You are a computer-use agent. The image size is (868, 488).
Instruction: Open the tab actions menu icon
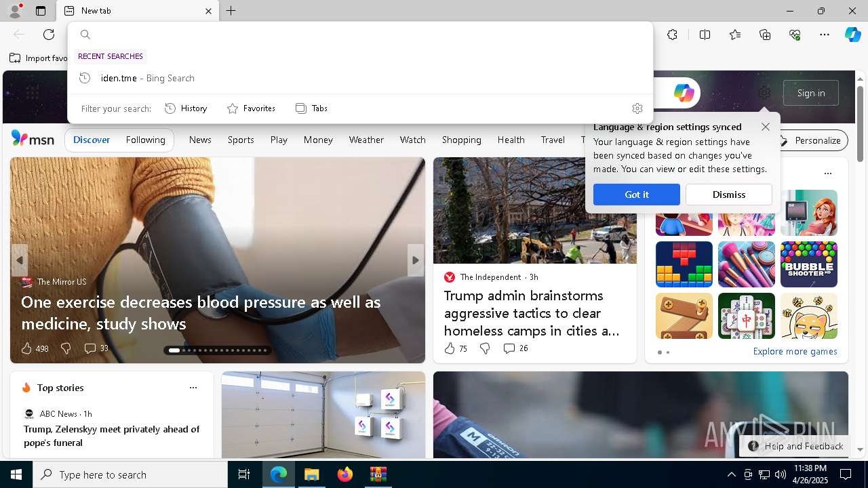point(41,11)
